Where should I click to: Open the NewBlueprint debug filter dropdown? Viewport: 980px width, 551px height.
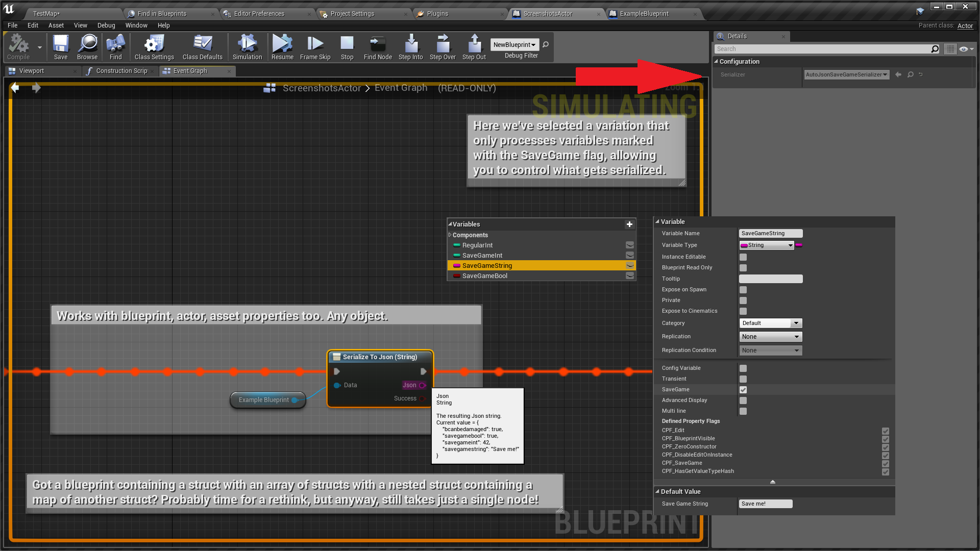click(x=514, y=45)
